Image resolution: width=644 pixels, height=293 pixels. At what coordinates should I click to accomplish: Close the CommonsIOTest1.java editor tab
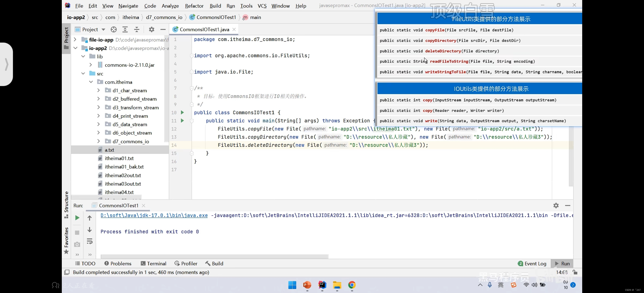point(234,30)
